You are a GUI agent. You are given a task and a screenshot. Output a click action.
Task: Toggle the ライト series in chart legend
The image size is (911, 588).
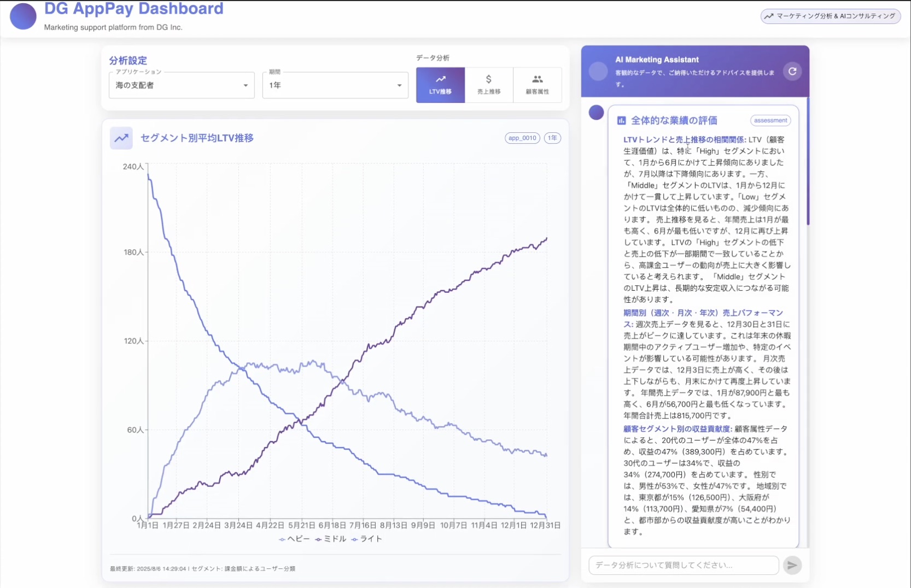point(367,539)
